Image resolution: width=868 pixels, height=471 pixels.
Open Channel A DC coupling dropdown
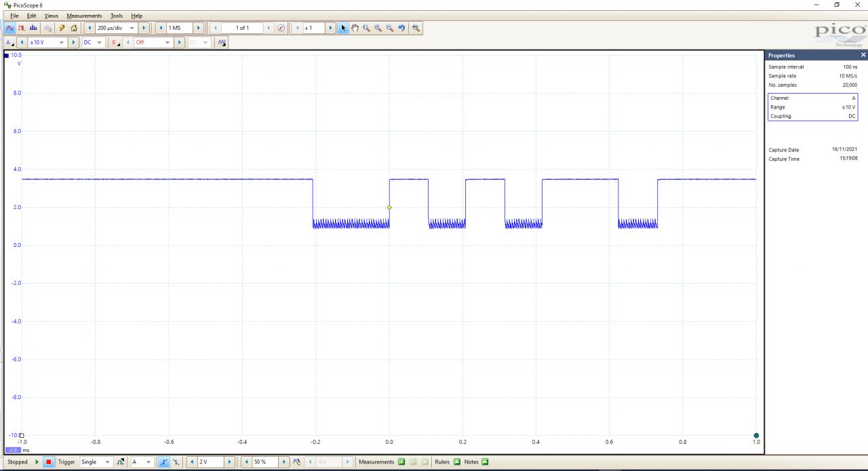[92, 42]
